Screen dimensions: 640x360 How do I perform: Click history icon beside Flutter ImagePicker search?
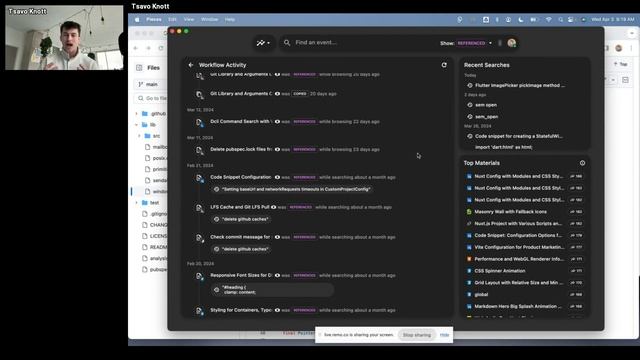tap(470, 85)
